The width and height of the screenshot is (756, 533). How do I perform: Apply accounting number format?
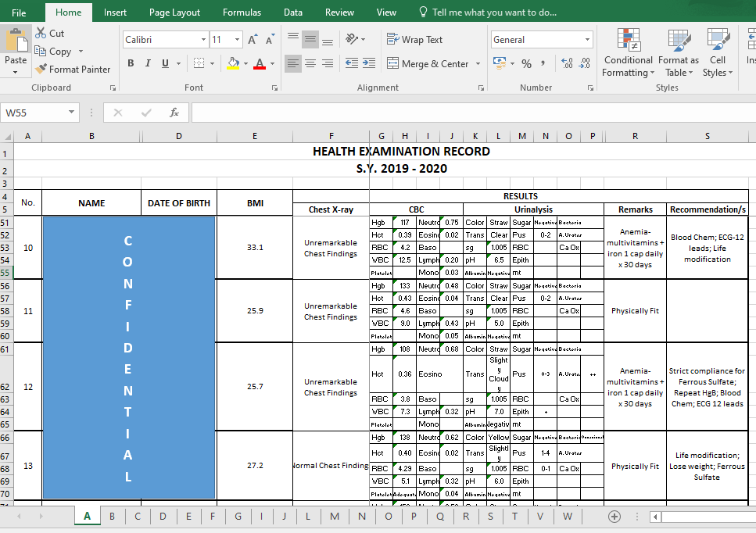[500, 63]
